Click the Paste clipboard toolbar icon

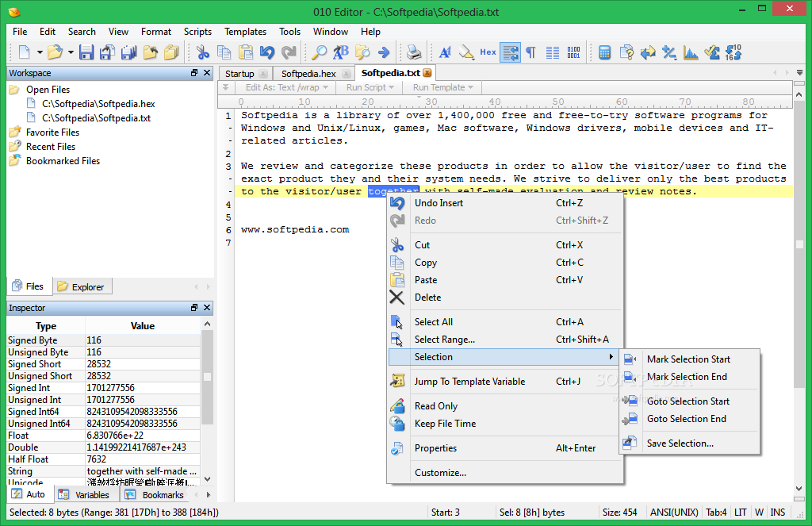click(246, 52)
